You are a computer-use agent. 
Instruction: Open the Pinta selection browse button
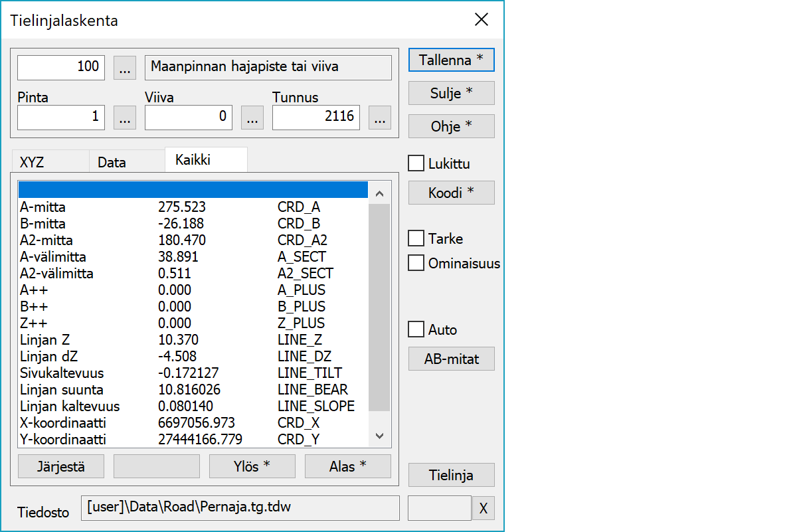[x=125, y=118]
